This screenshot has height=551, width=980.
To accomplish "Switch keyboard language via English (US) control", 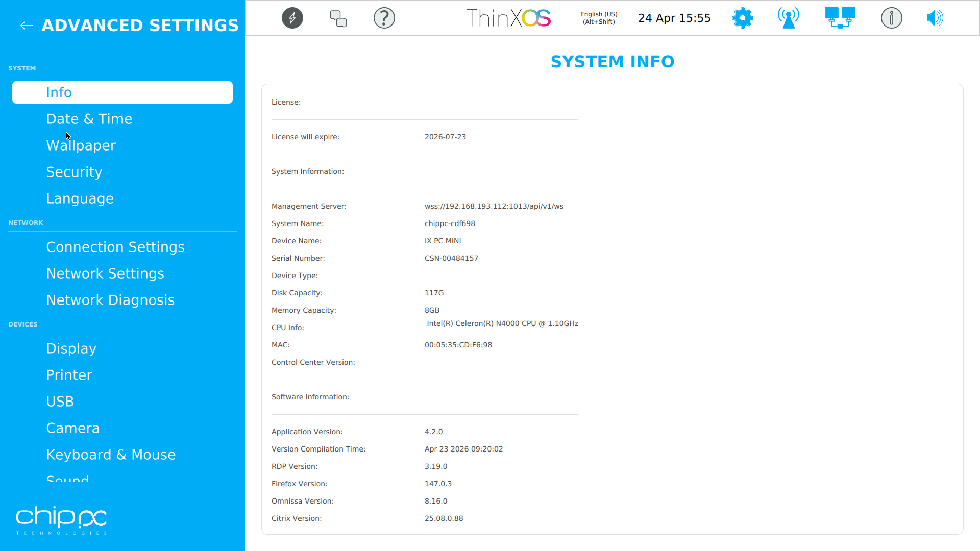I will pyautogui.click(x=598, y=18).
